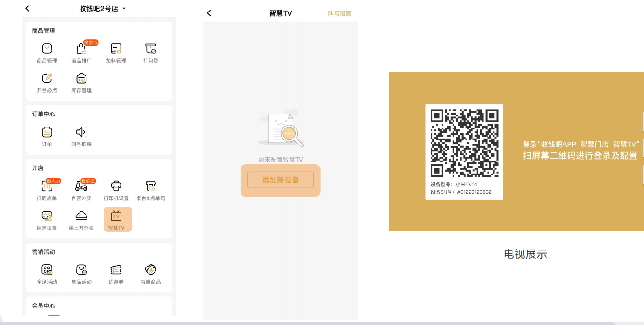The image size is (644, 325).
Task: Click the TV login QR code
Action: (x=464, y=143)
